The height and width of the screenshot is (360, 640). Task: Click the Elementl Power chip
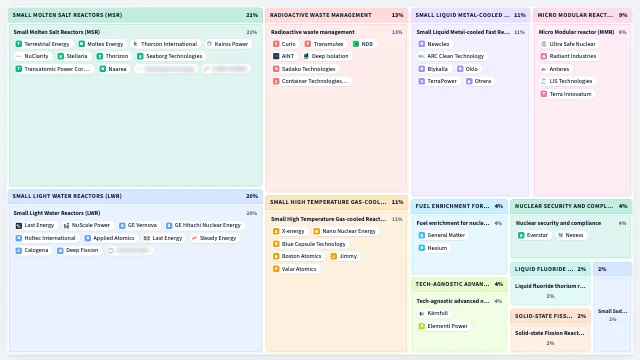coord(443,326)
